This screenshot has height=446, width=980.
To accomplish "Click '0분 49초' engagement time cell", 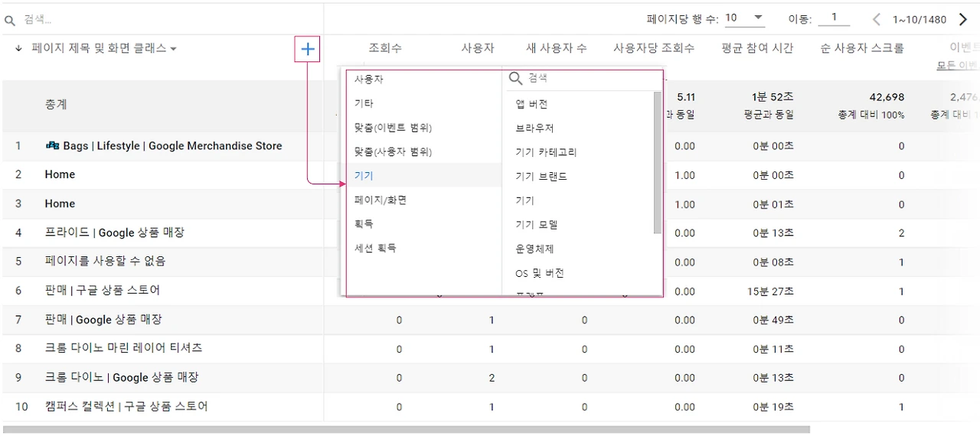I will pos(773,321).
